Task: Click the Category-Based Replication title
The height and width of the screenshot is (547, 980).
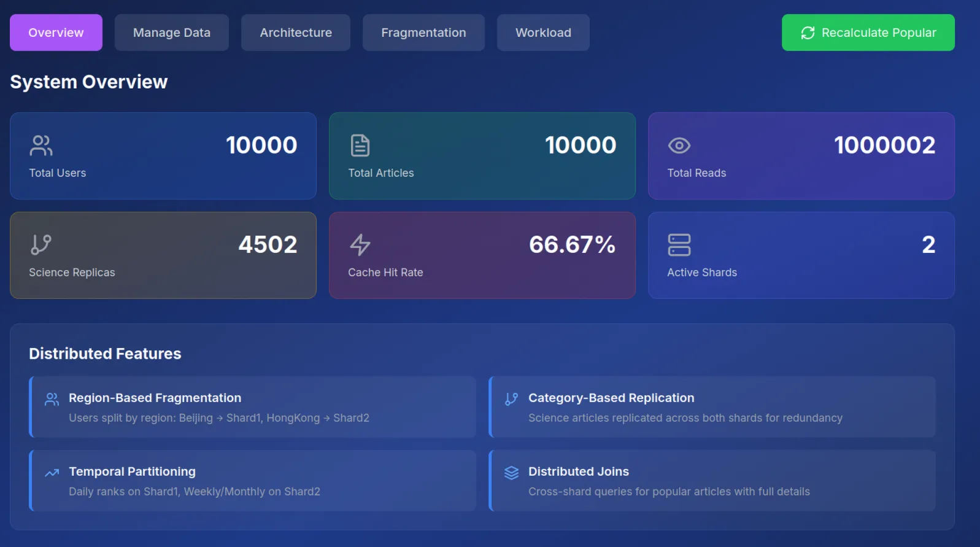Action: (611, 398)
